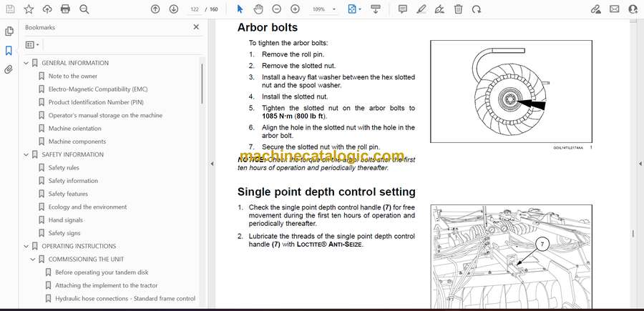Open the SAFETY INFORMATION bookmark
Image resolution: width=644 pixels, height=311 pixels.
click(73, 154)
